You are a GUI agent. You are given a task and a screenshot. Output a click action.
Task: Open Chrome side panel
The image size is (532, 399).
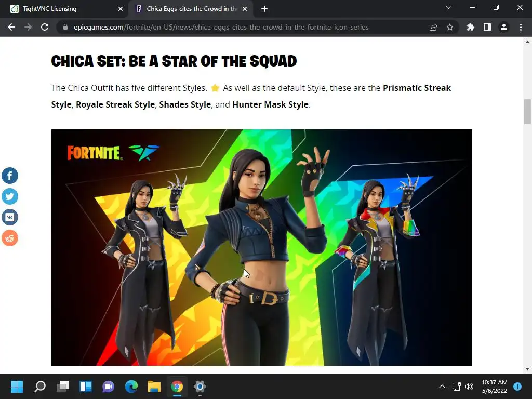[x=487, y=27]
